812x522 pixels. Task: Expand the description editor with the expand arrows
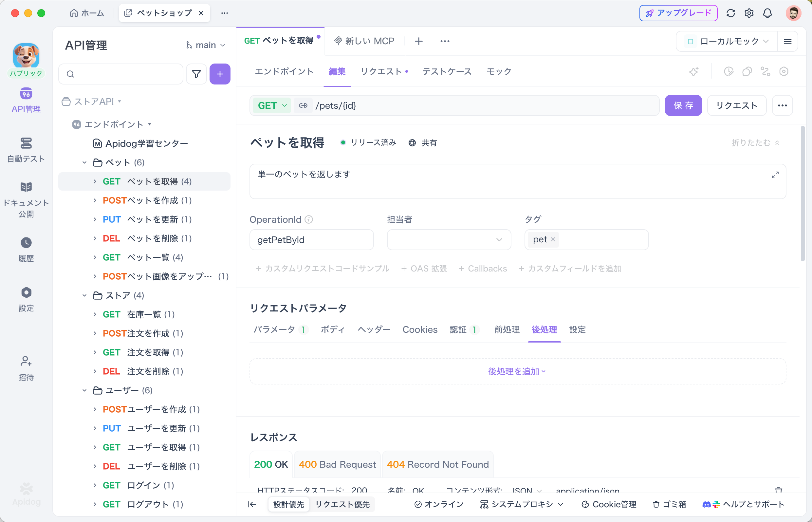tap(775, 175)
